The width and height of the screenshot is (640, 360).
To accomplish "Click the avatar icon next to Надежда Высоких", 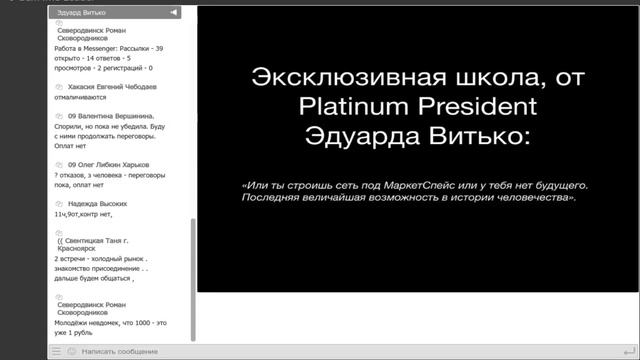I will 59,204.
